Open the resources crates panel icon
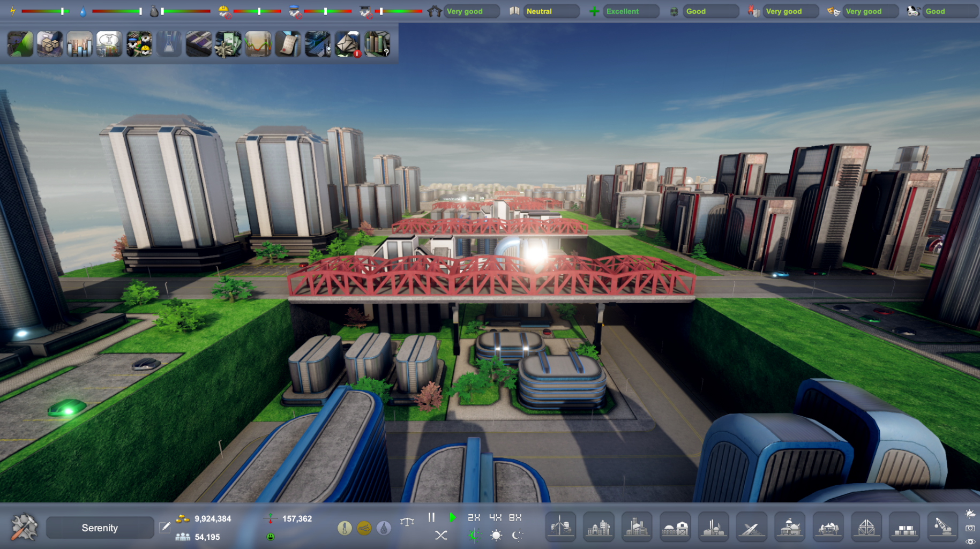Viewport: 980px width, 549px height. click(x=50, y=44)
